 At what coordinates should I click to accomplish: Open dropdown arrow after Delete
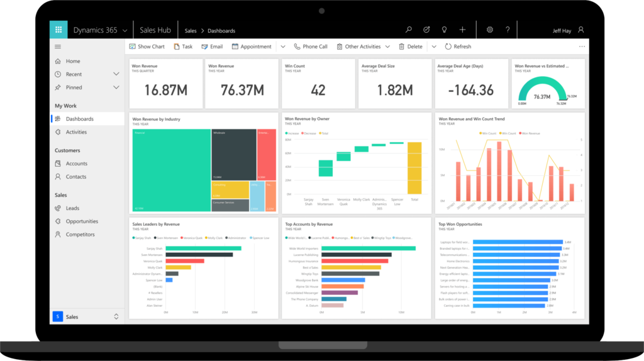click(x=434, y=47)
